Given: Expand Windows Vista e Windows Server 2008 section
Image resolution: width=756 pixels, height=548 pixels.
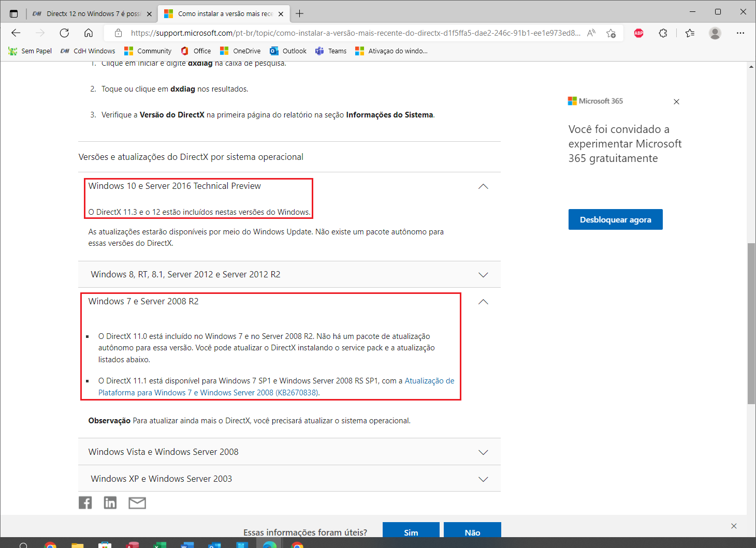Looking at the screenshot, I should 289,452.
